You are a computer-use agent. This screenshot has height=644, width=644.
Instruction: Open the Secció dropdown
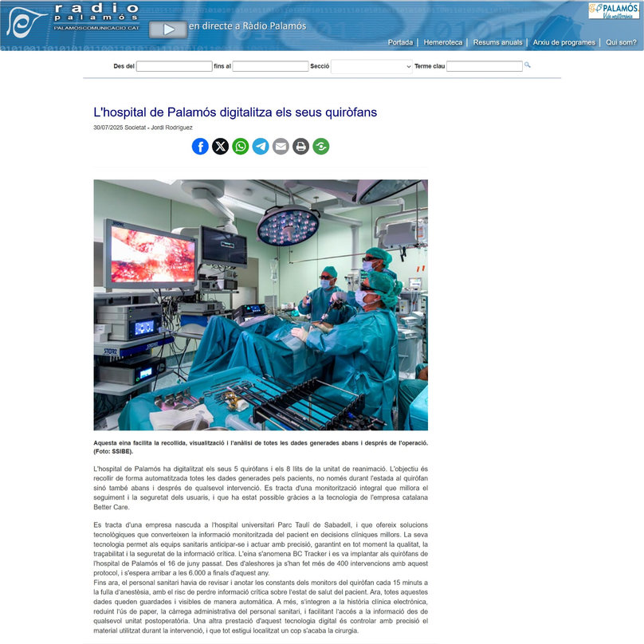(371, 66)
